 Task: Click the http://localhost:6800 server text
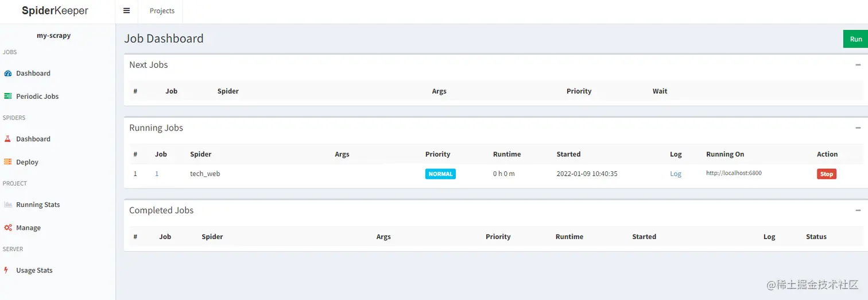click(x=734, y=173)
